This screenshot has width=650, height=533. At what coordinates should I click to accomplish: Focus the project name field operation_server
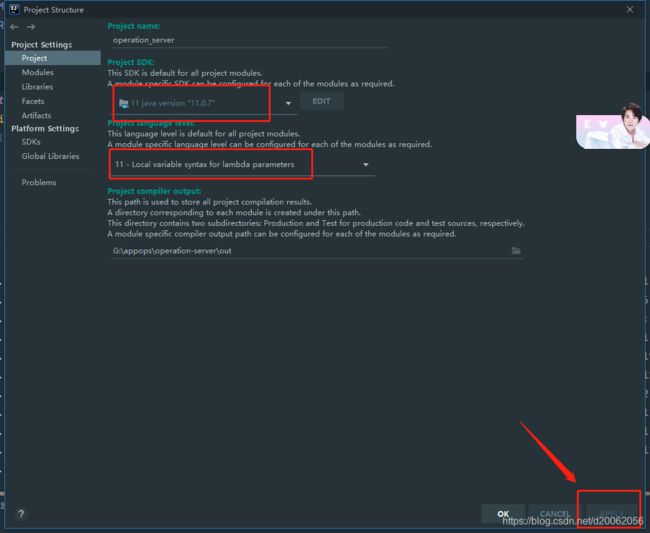[249, 40]
